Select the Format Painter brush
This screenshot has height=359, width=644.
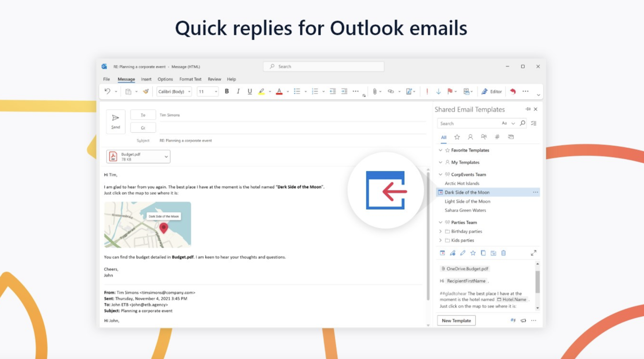pyautogui.click(x=146, y=91)
